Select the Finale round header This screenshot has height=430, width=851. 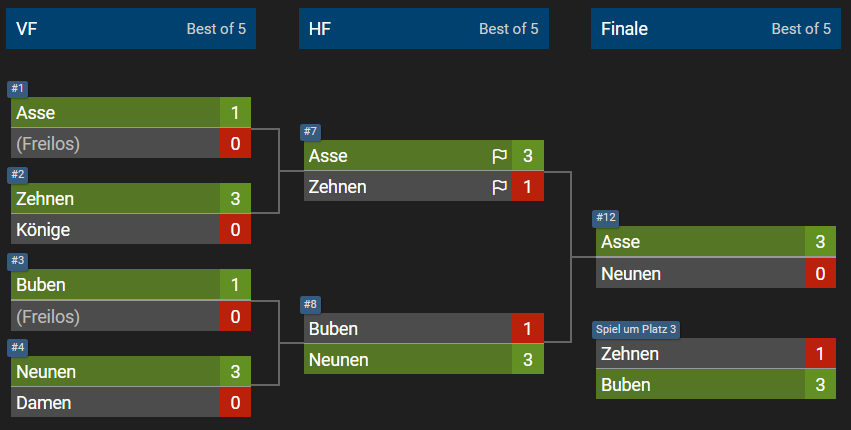(x=716, y=28)
